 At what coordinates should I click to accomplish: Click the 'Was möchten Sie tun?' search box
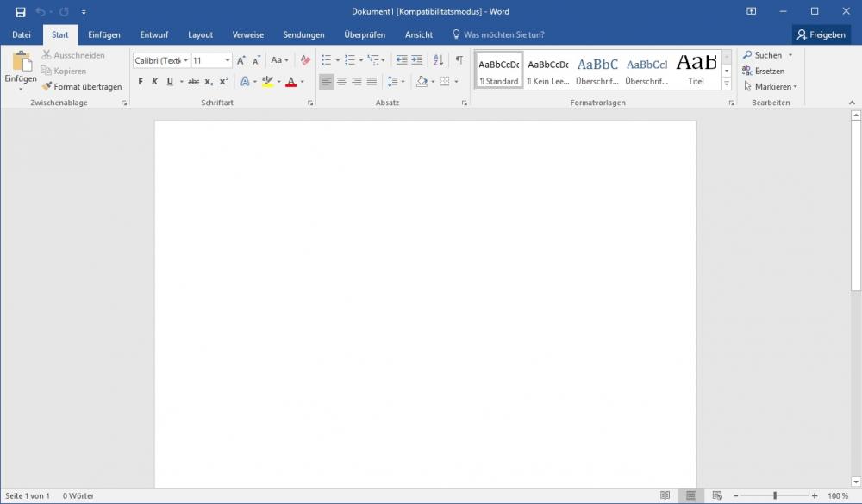[x=498, y=34]
